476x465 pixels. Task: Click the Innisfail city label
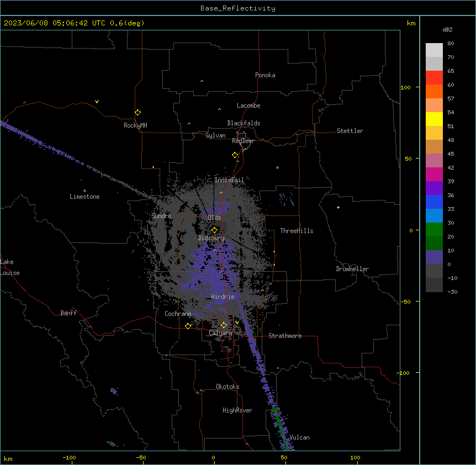[x=229, y=180]
